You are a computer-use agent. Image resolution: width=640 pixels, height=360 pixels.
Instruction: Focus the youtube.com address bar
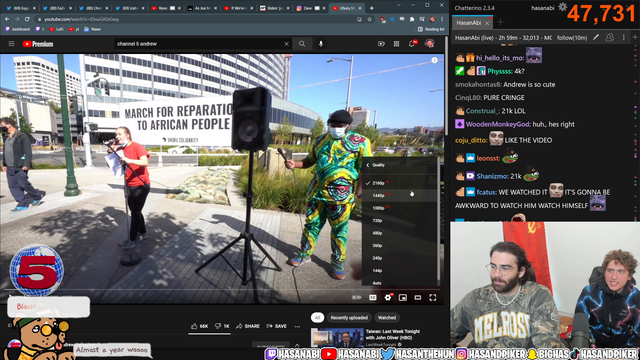point(196,19)
